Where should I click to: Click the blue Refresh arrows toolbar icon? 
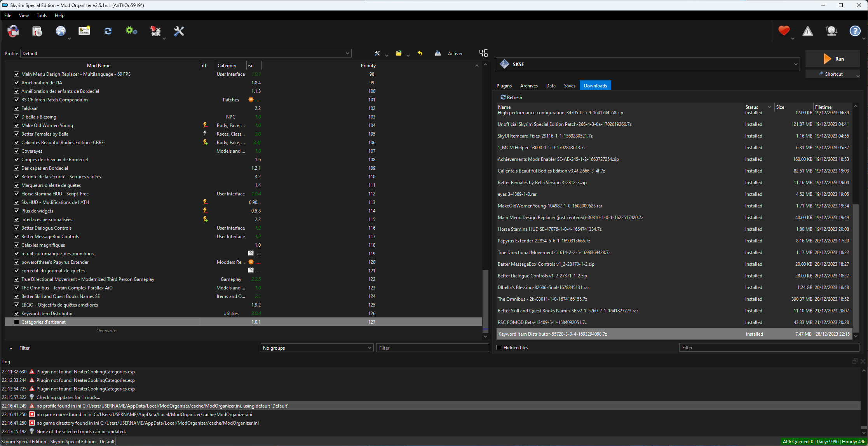[108, 31]
